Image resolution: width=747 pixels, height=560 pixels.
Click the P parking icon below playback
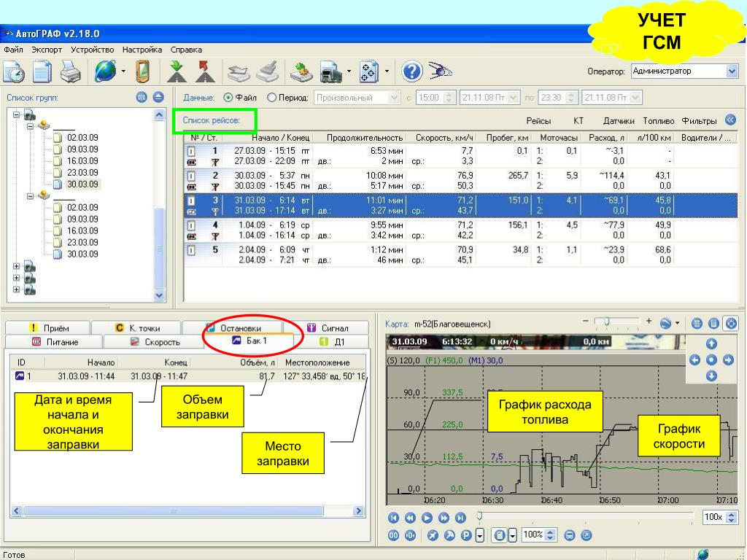click(466, 535)
